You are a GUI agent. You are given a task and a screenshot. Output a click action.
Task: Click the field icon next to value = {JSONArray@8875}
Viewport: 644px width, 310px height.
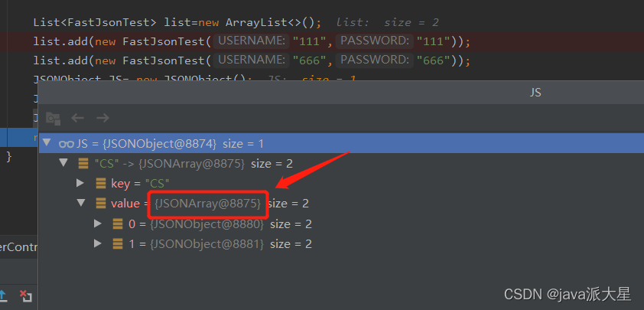(101, 203)
